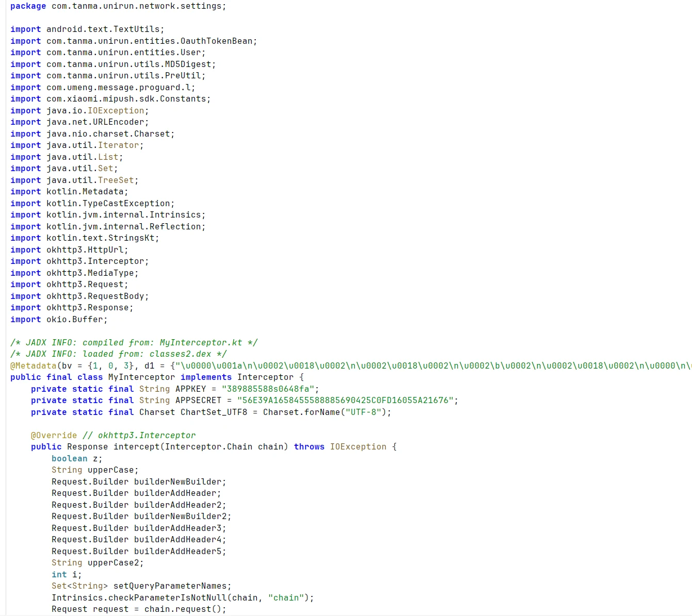
Task: Click the intercept method name
Action: [136, 447]
